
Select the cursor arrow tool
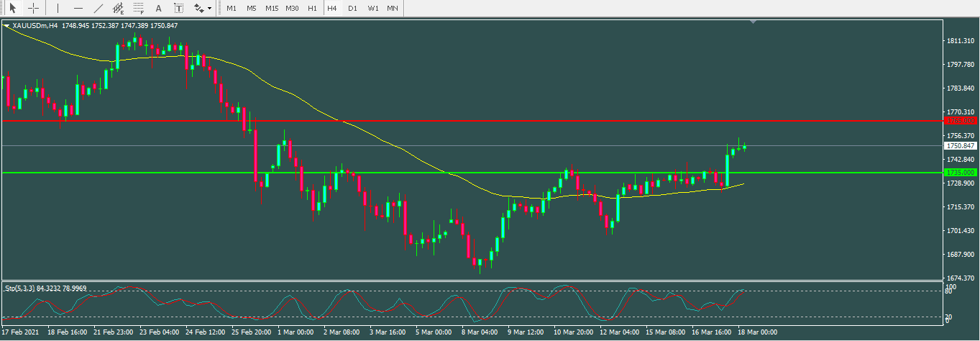coord(12,9)
